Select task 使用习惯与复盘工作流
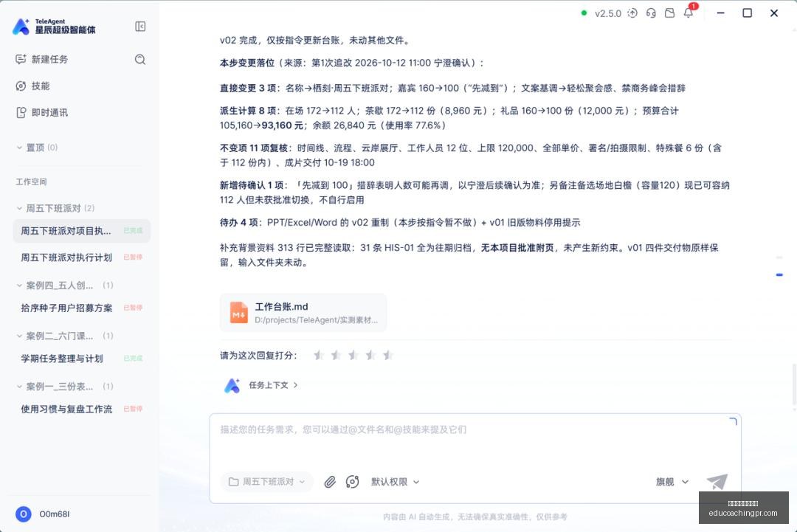The height and width of the screenshot is (532, 797). 82,409
